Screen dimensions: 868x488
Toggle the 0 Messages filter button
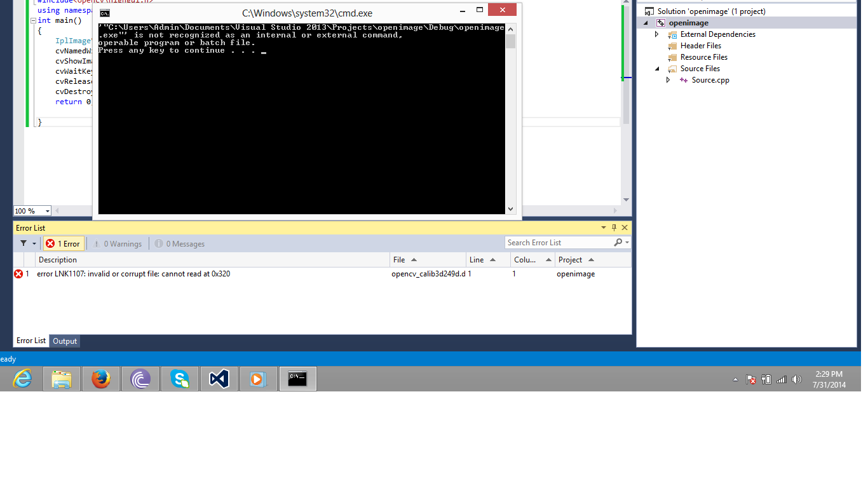click(179, 243)
